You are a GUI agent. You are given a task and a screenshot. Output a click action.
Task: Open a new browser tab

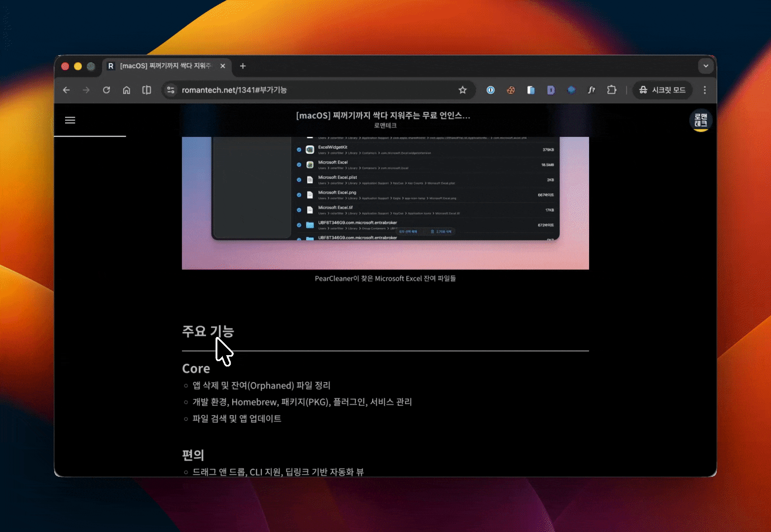tap(243, 66)
